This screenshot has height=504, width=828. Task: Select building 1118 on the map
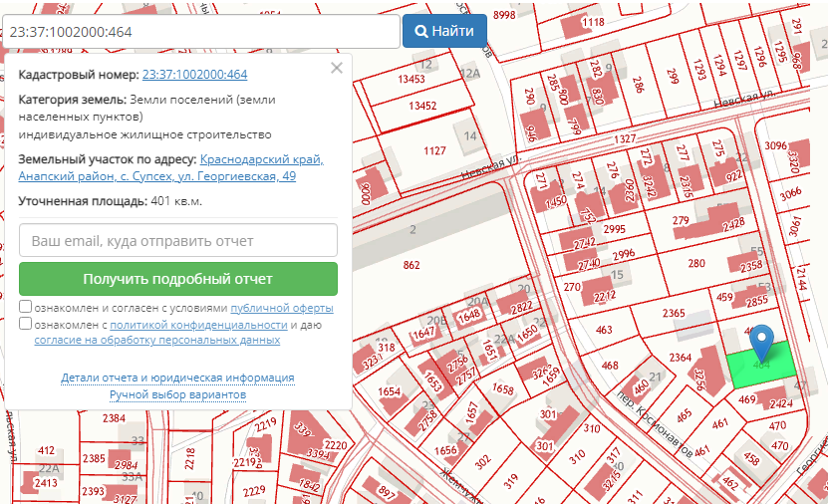(593, 22)
